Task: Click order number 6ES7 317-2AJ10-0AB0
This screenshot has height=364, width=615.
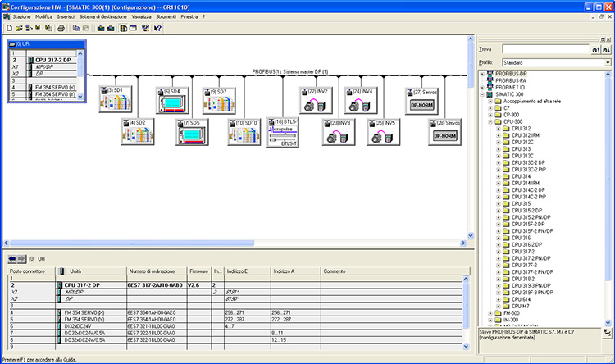Action: coord(155,285)
